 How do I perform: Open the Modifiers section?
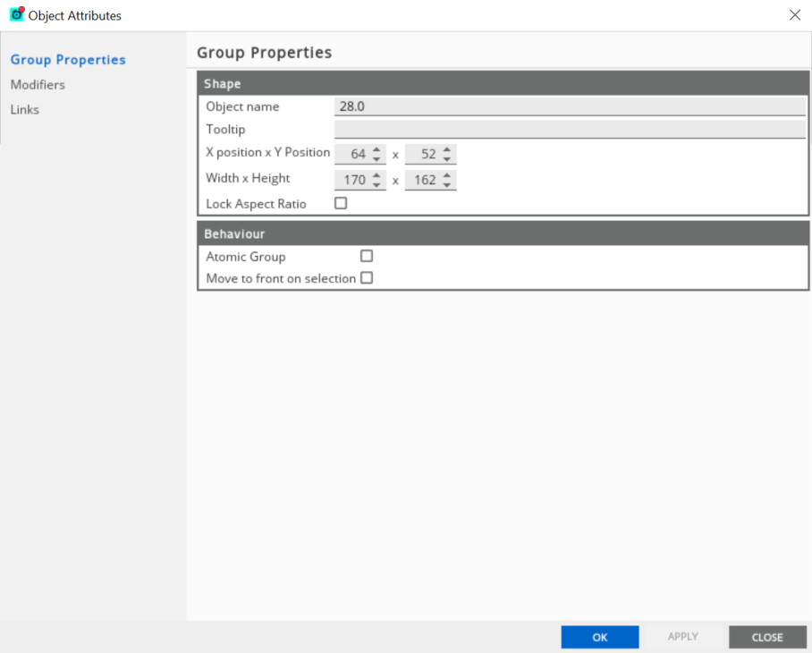pos(38,85)
